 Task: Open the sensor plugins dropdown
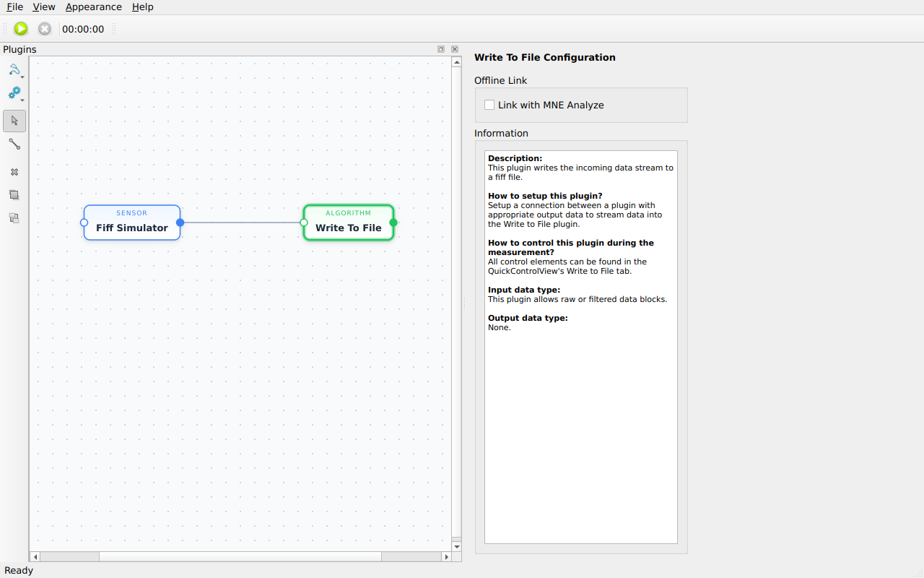tap(14, 71)
